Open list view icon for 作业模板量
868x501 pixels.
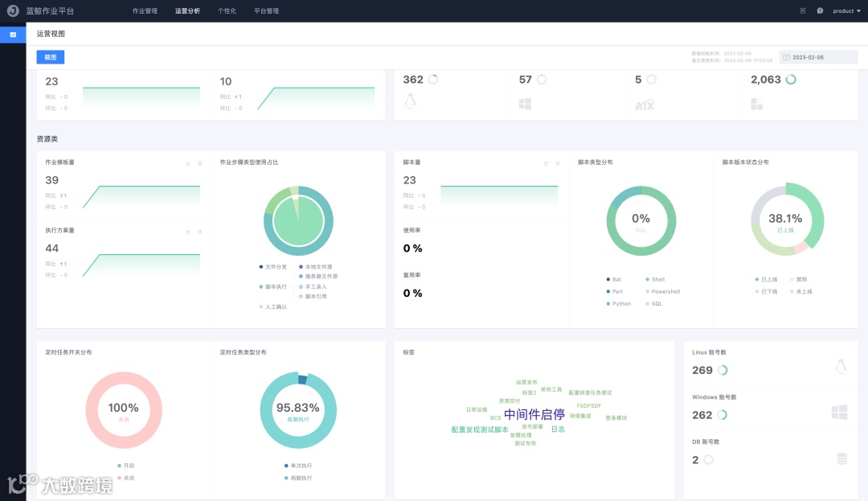[x=200, y=163]
